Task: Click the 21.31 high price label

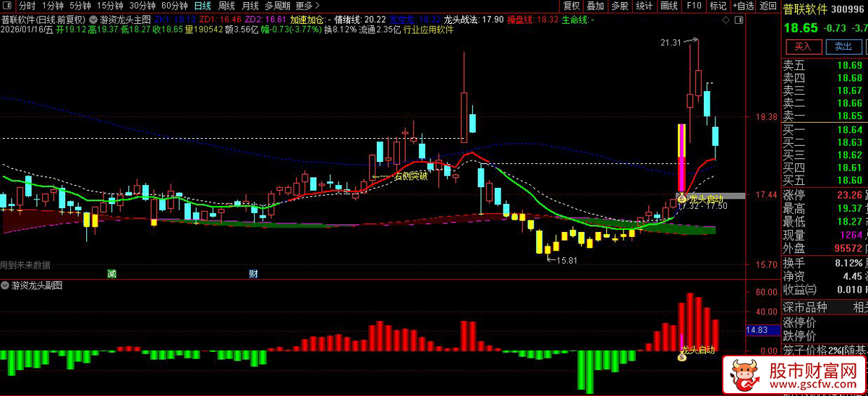Action: (x=671, y=43)
